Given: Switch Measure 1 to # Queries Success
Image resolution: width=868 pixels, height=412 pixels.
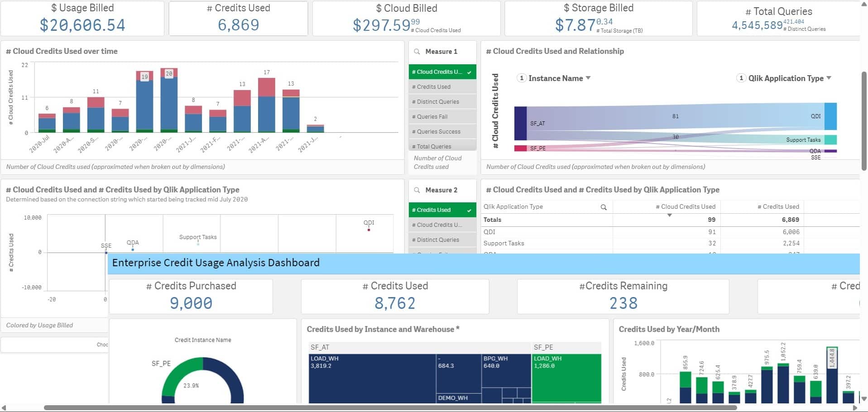Looking at the screenshot, I should pyautogui.click(x=436, y=131).
